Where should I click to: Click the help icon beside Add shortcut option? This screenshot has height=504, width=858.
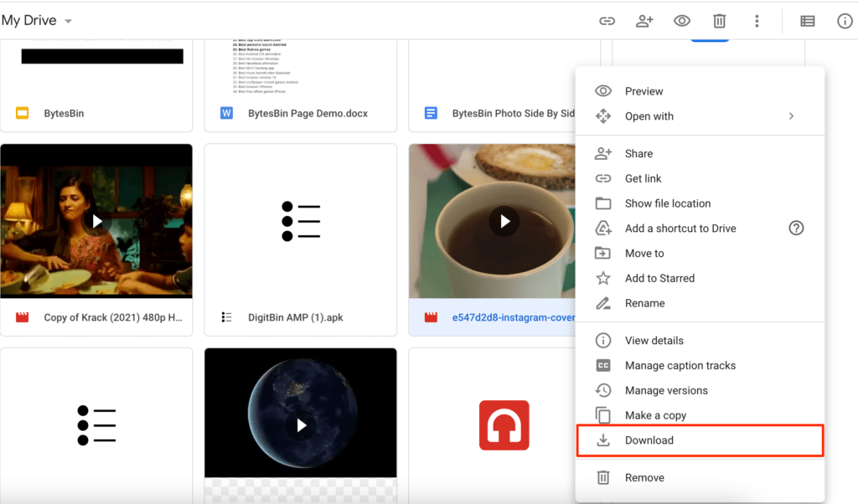pos(796,228)
